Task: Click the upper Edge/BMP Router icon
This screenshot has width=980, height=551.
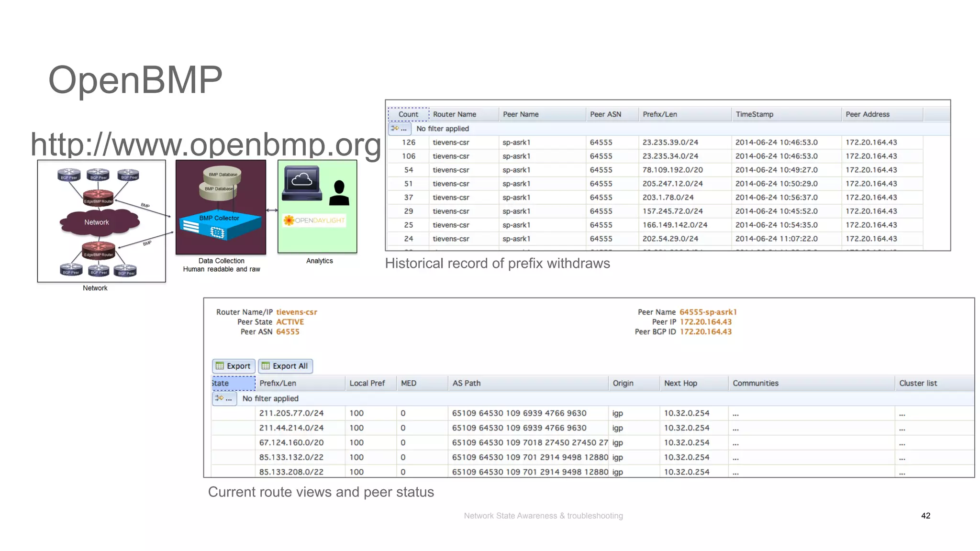Action: click(x=98, y=197)
